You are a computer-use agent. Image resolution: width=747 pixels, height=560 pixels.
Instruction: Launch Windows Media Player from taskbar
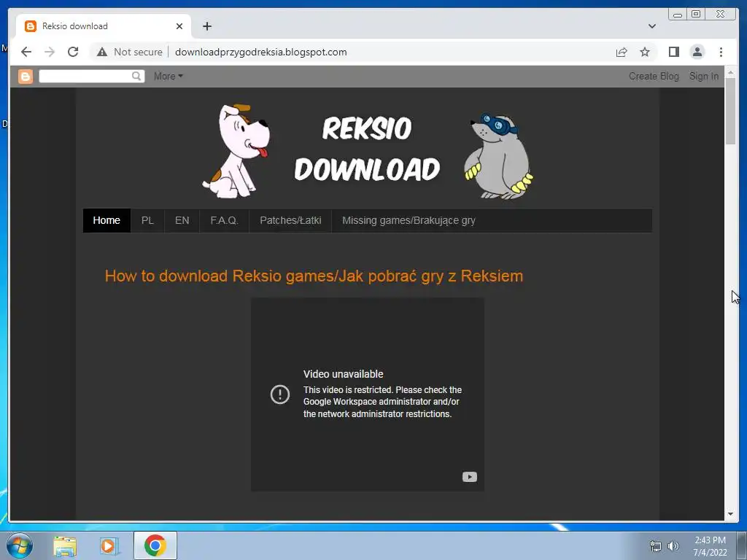(x=109, y=546)
